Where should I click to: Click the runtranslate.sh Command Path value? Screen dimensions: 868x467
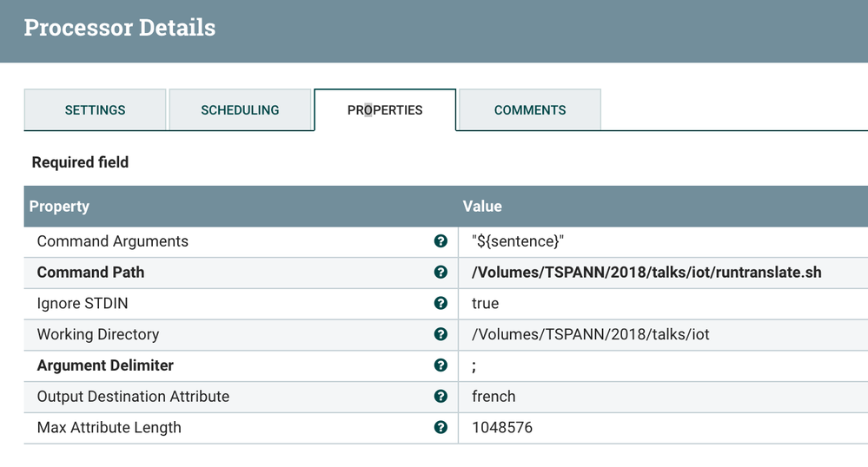point(646,273)
